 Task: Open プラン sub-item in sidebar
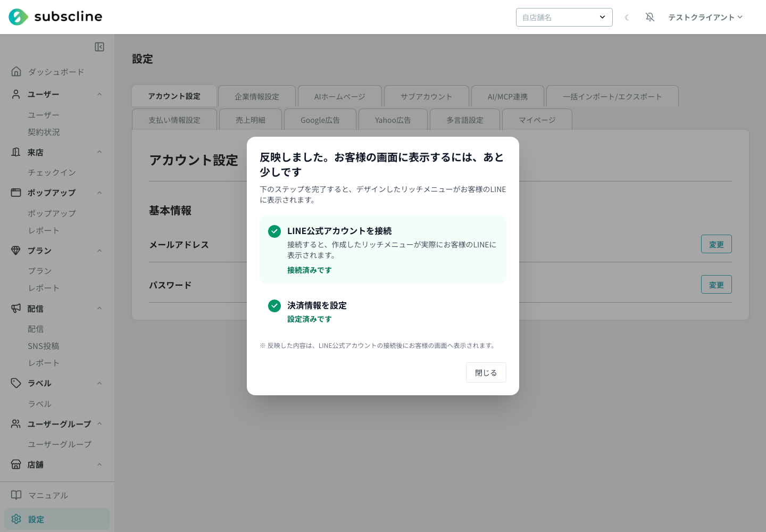pos(40,271)
